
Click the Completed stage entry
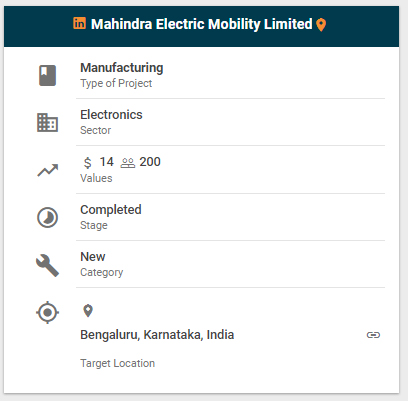coord(230,217)
